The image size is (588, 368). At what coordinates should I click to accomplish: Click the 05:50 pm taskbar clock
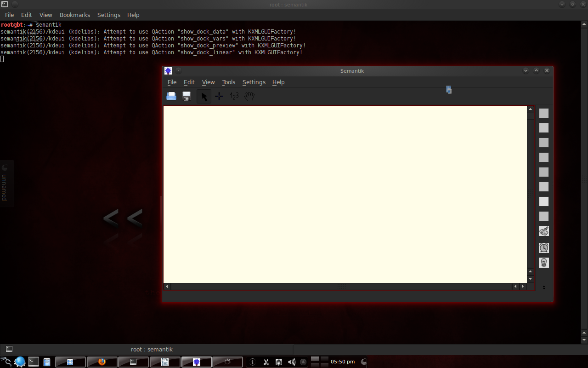click(x=343, y=362)
